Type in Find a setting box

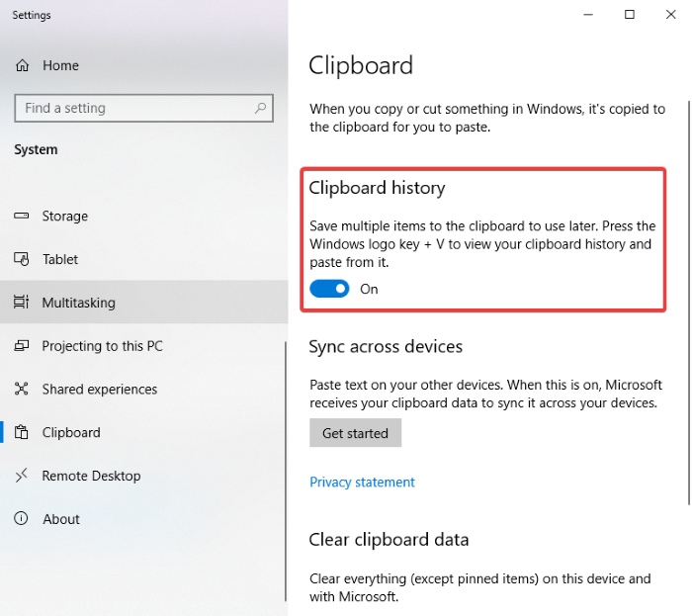tap(133, 108)
